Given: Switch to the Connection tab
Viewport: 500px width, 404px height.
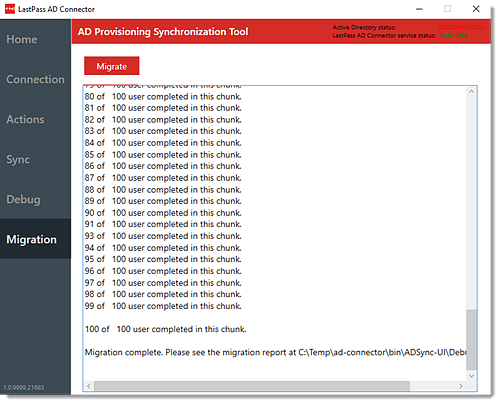Looking at the screenshot, I should pyautogui.click(x=35, y=79).
